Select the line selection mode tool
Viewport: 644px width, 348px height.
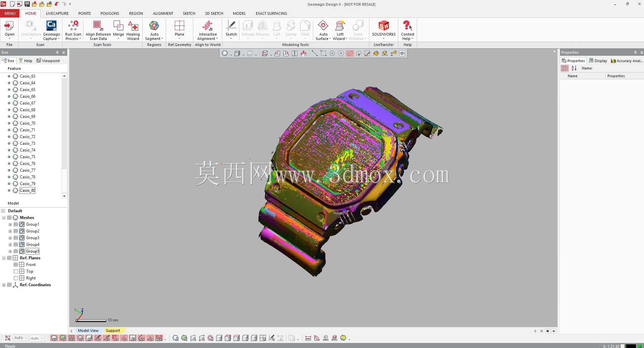click(315, 53)
